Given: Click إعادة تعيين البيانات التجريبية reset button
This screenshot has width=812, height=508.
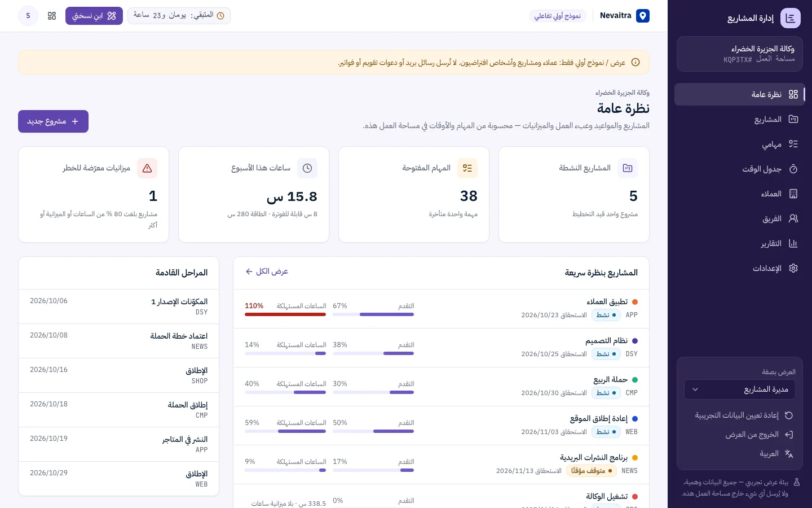Looking at the screenshot, I should [739, 415].
